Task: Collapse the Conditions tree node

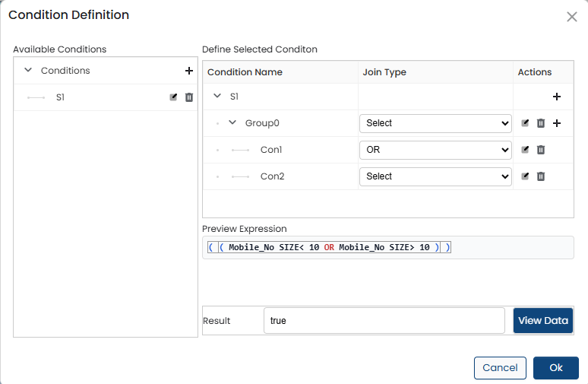Action: (28, 70)
